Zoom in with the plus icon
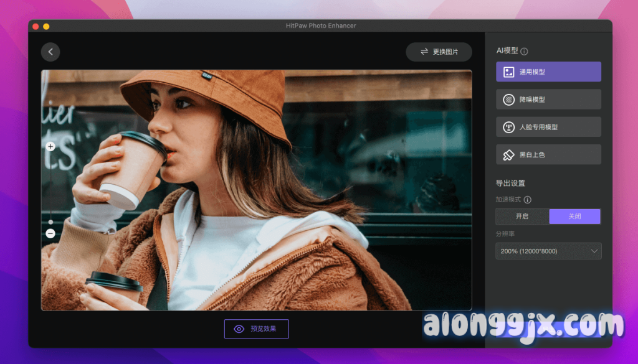 pyautogui.click(x=50, y=147)
